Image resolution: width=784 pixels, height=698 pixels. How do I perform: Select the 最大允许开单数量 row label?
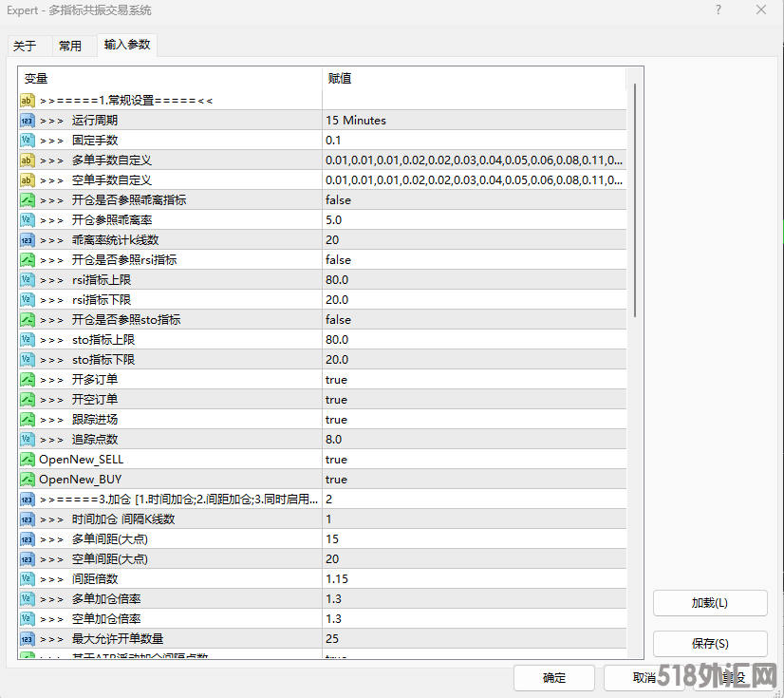[x=118, y=639]
